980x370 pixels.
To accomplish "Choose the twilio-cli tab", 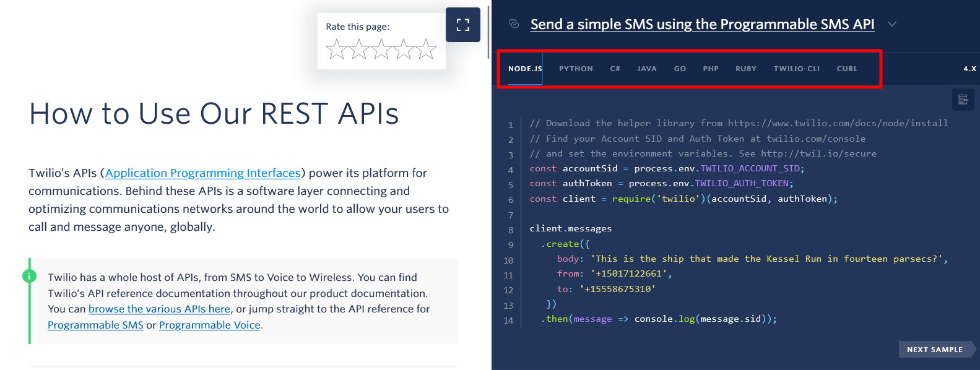I will point(796,69).
